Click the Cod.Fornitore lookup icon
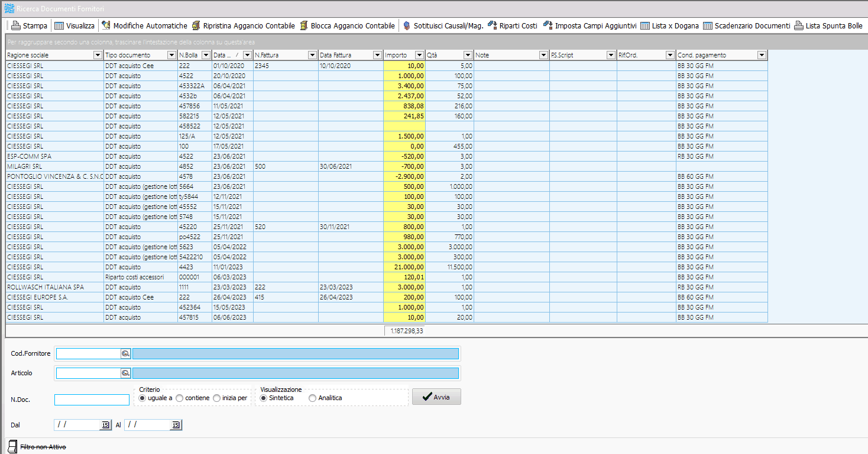 pos(125,353)
